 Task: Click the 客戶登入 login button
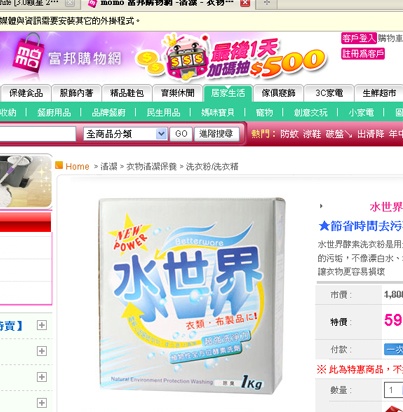[359, 38]
